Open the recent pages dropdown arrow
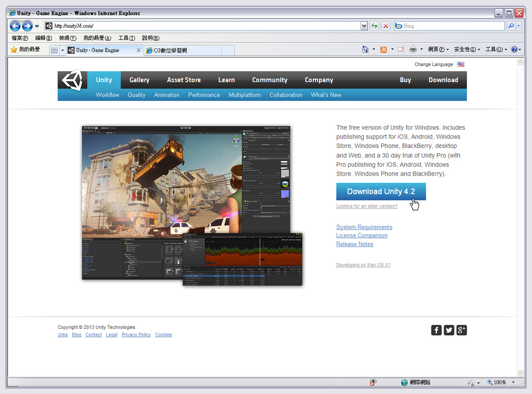 pyautogui.click(x=37, y=26)
